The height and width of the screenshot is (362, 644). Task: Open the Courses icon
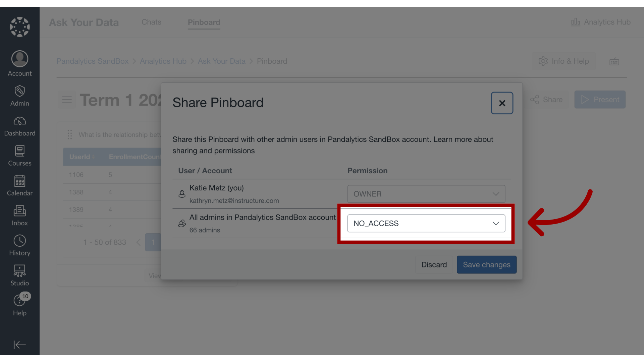coord(20,155)
